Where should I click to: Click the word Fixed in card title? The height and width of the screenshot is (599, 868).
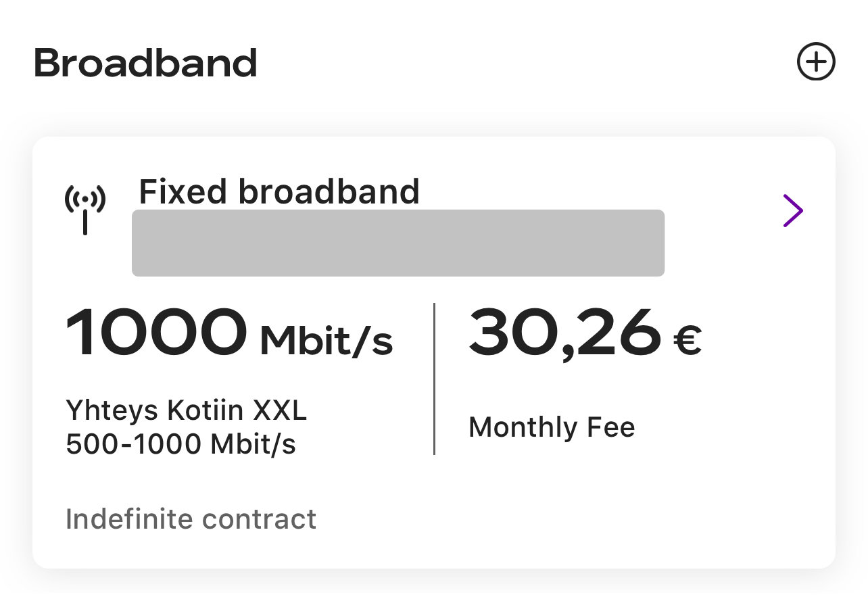click(183, 191)
